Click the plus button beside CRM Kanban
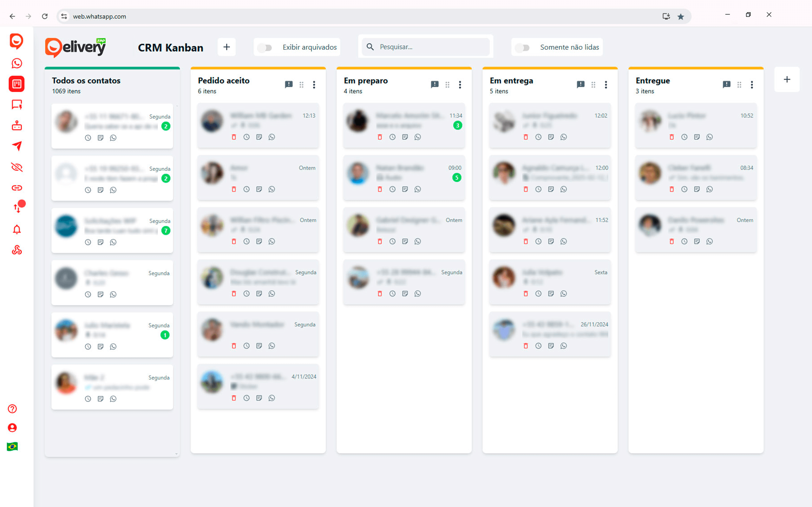This screenshot has height=507, width=812. coord(226,47)
